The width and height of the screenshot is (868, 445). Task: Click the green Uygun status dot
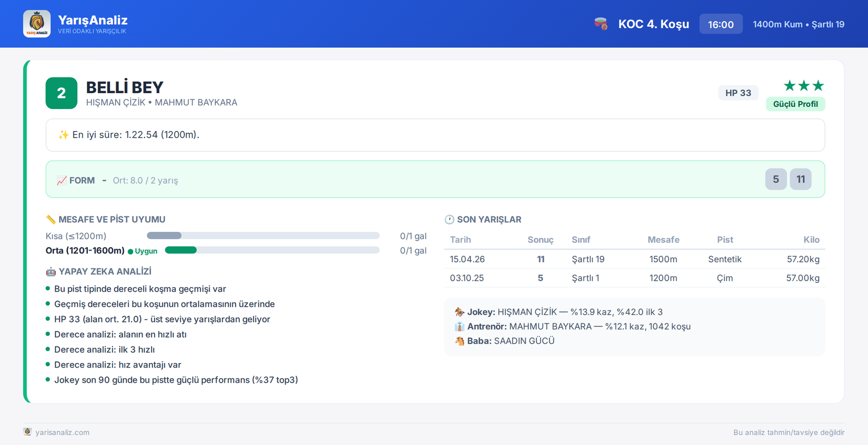pyautogui.click(x=130, y=251)
